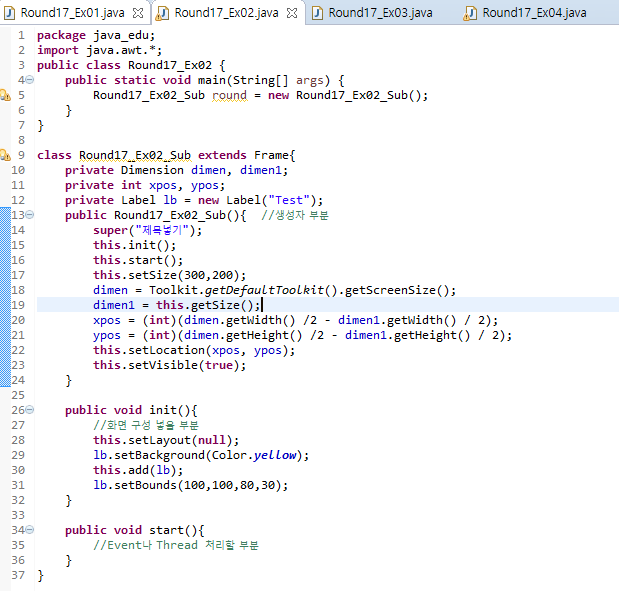Click the line number 20 in the gutter

coord(18,320)
